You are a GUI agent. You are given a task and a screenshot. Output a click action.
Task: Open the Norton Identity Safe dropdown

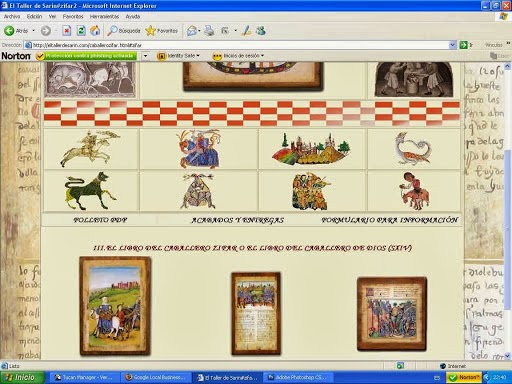tap(179, 56)
